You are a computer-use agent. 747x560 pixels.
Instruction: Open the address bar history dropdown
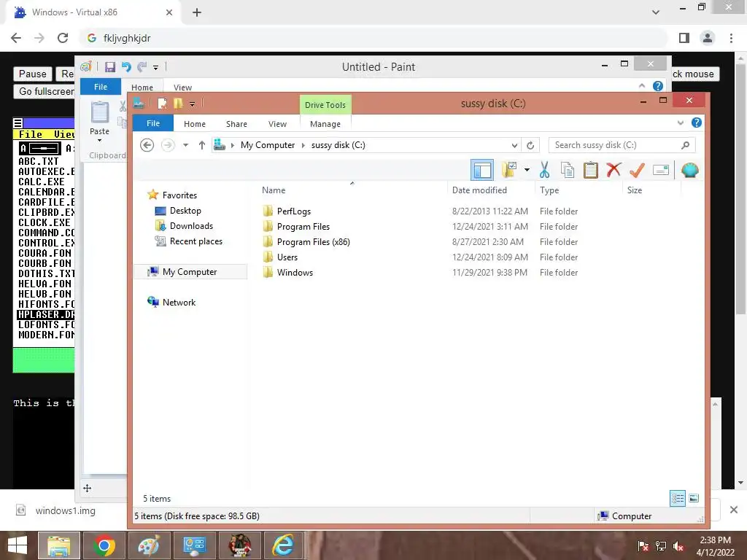click(x=514, y=145)
